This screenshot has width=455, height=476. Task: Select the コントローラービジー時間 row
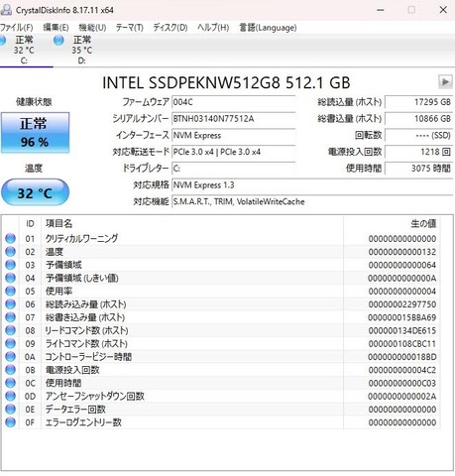point(221,357)
